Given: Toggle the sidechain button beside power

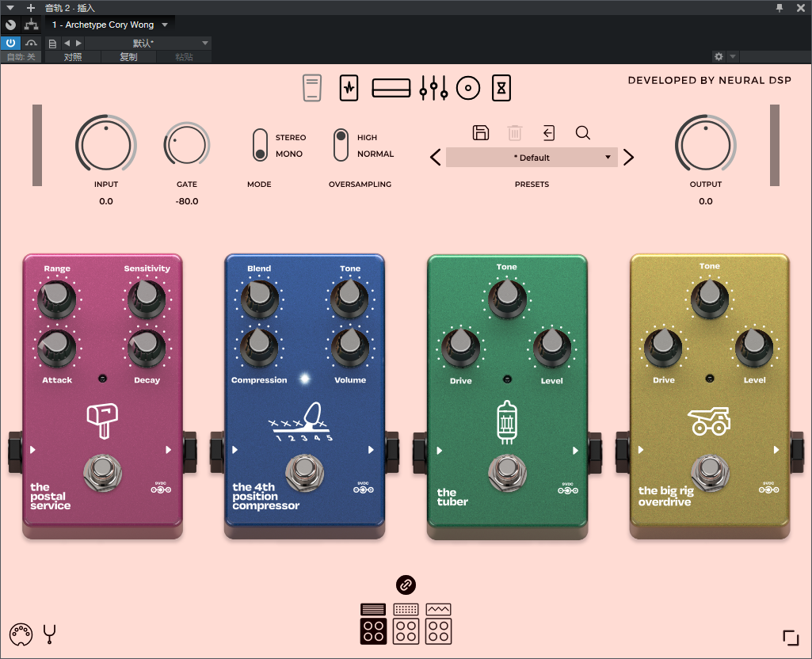Looking at the screenshot, I should pyautogui.click(x=32, y=43).
